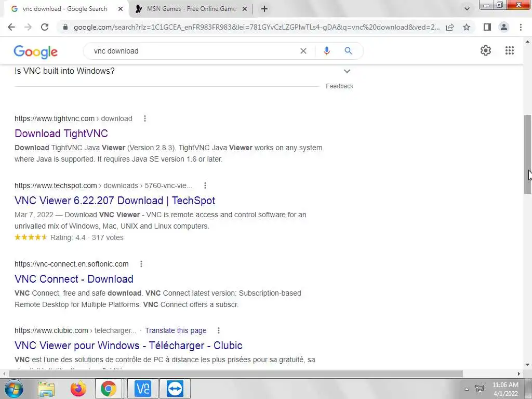
Task: Open the Windows Start menu
Action: (x=14, y=389)
